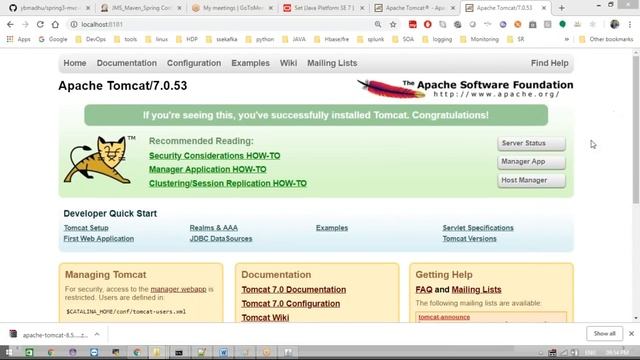The image size is (640, 360).
Task: Open the manager webapp link
Action: [178, 289]
